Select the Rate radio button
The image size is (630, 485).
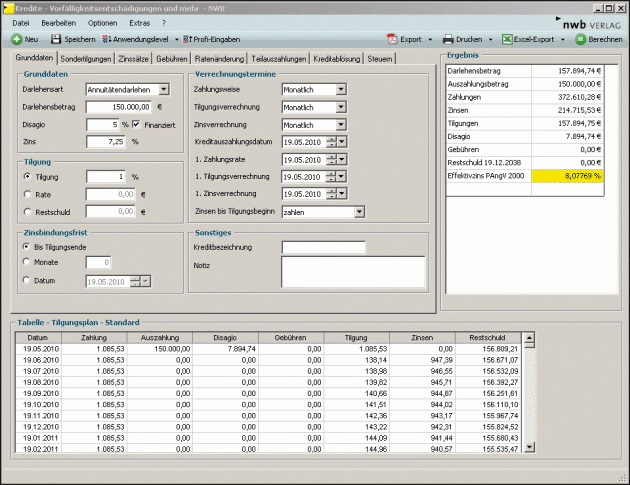pyautogui.click(x=27, y=194)
